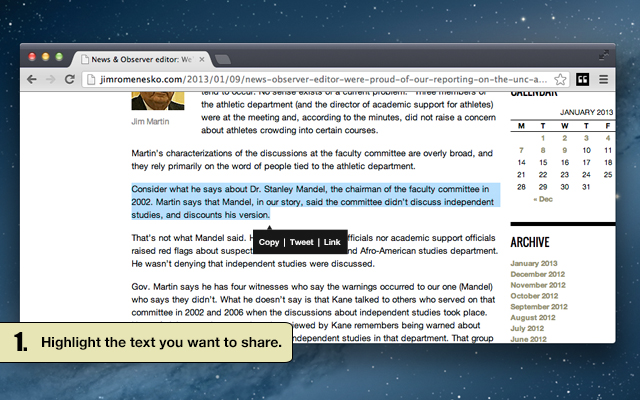
Task: Toggle fullscreen with the window corner arrows
Action: pos(604,55)
